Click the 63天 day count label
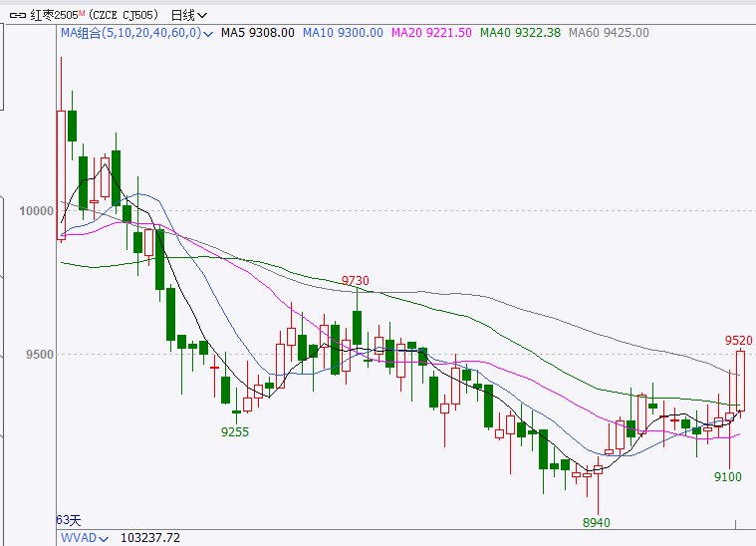Viewport: 756px width, 546px height. 69,520
